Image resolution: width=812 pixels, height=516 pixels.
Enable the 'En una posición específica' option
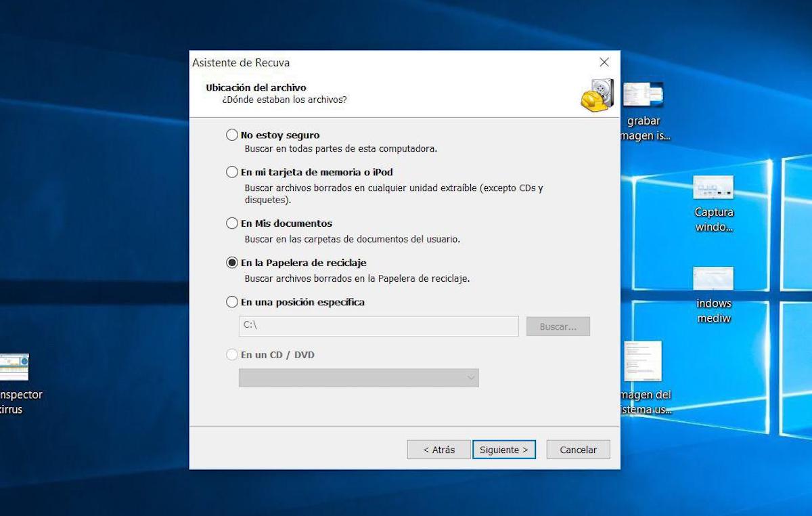pyautogui.click(x=232, y=302)
